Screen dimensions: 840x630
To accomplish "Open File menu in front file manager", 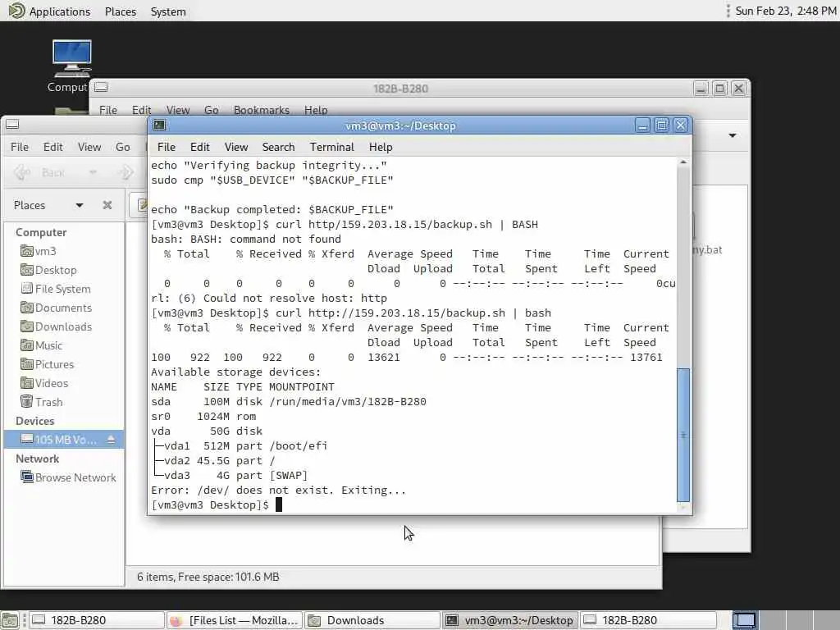I will pyautogui.click(x=20, y=147).
